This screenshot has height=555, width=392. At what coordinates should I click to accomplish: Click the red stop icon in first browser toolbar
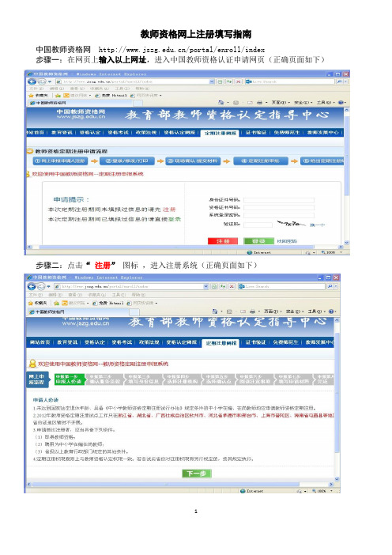(239, 81)
